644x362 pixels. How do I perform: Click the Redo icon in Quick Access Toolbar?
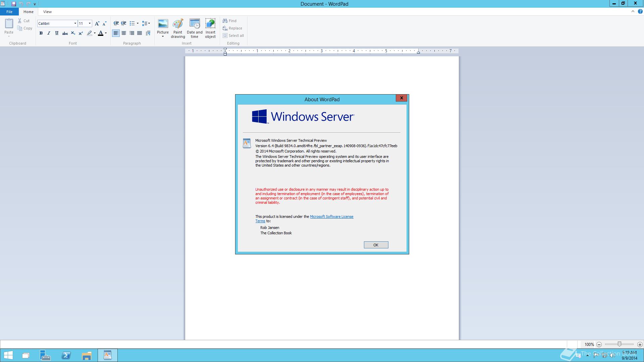[x=29, y=4]
